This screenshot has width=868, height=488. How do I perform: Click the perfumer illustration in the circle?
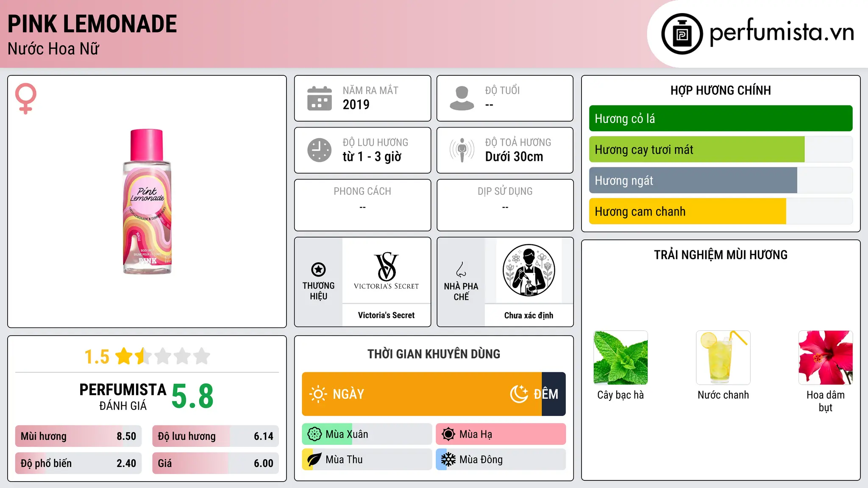(x=529, y=270)
